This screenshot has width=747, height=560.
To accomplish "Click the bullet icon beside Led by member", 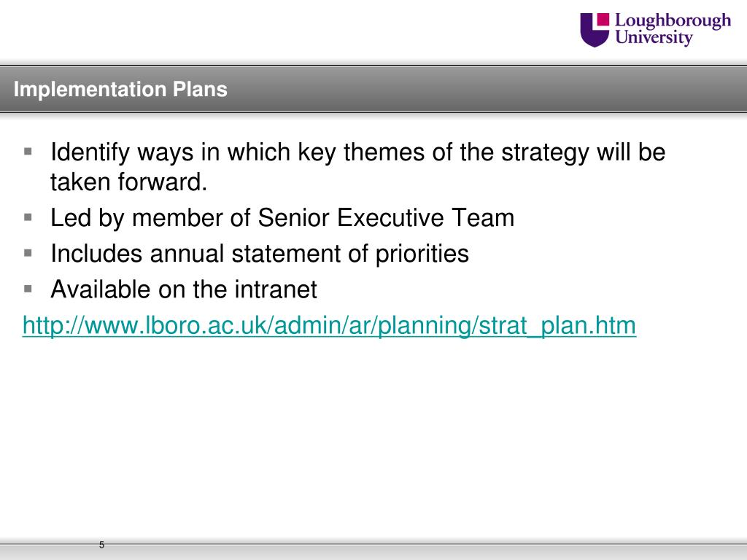I will click(28, 217).
